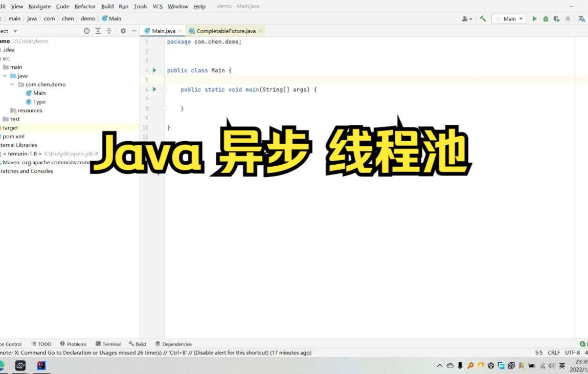Click the run gutter icon beside main method

click(154, 89)
